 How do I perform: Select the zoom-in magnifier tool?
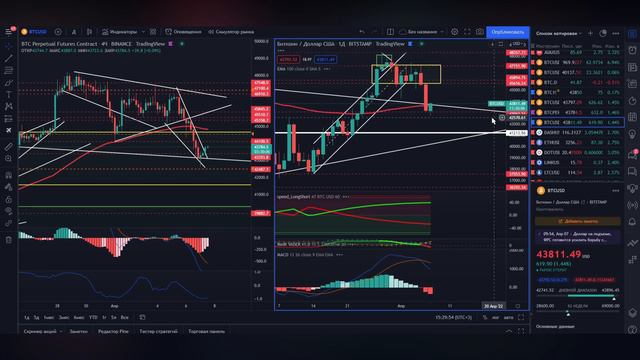9,158
